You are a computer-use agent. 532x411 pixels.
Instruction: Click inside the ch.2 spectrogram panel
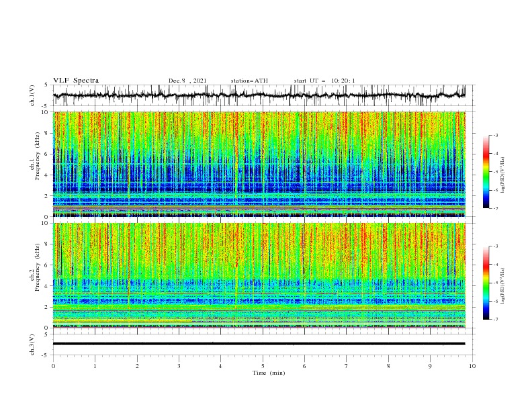(259, 275)
